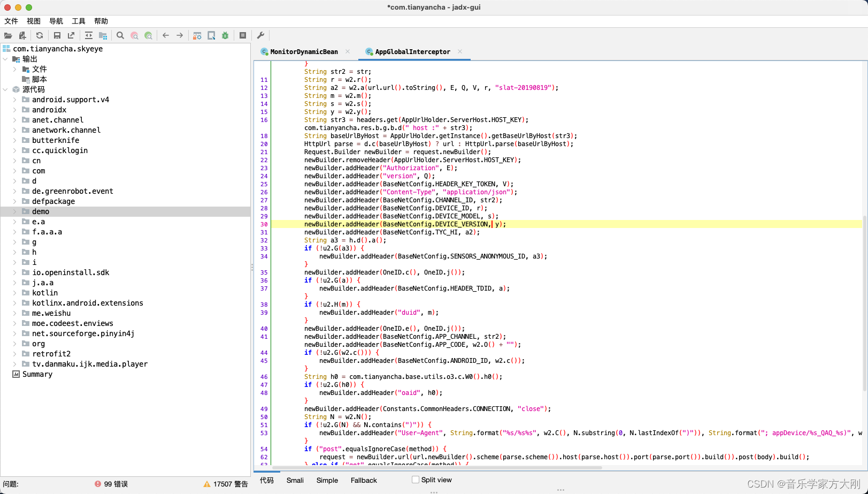
Task: Open text search magnifier icon
Action: [x=120, y=35]
